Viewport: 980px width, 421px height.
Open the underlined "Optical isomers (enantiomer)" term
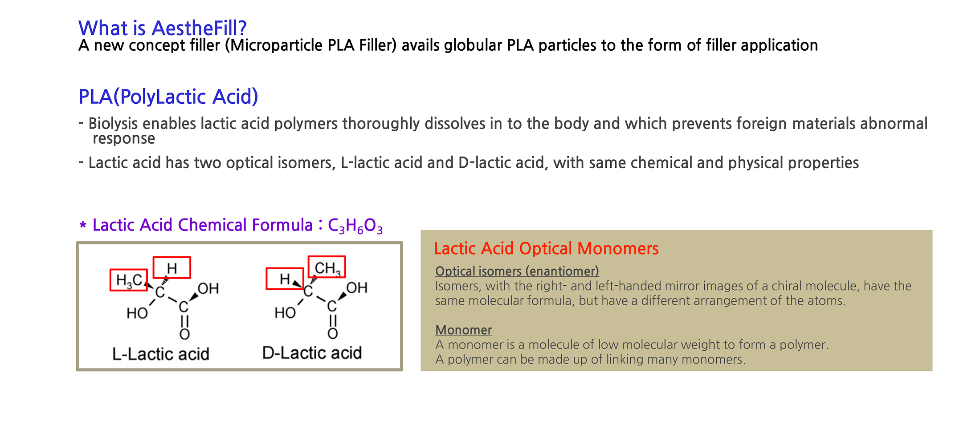517,271
